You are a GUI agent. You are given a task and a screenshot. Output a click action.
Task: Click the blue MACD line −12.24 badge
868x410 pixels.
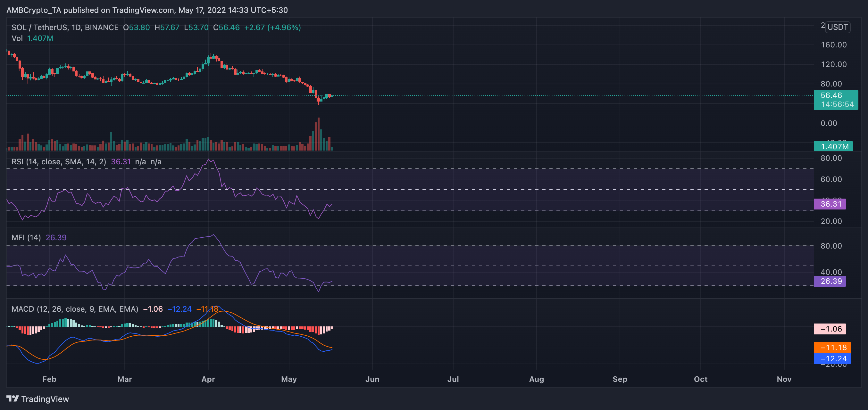pos(832,358)
